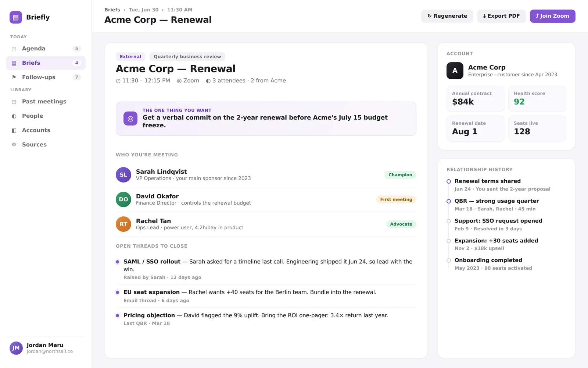Click David Okafor's DO avatar
588x368 pixels.
tap(123, 199)
